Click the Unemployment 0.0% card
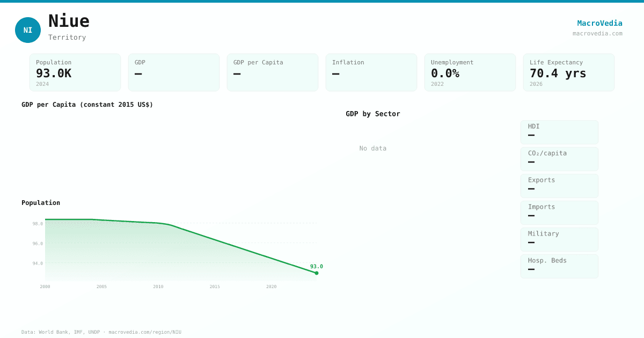644x338 pixels. [x=470, y=72]
